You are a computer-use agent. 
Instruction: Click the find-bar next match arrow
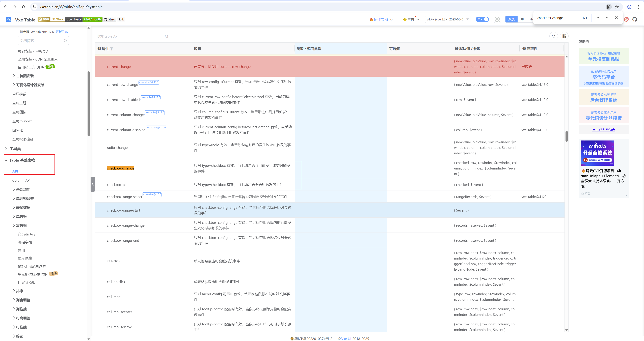point(607,18)
